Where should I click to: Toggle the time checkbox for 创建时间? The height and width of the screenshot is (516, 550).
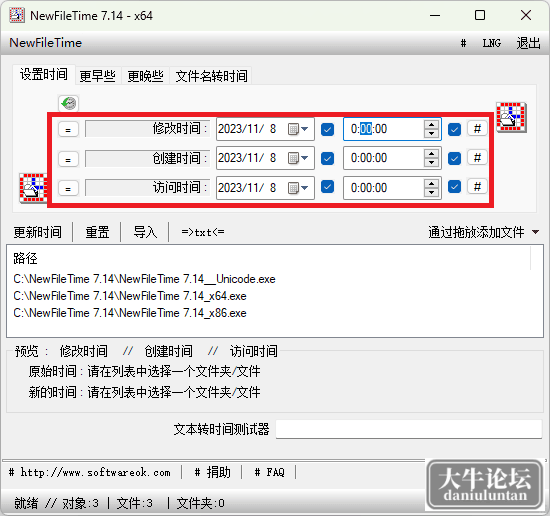coord(454,158)
